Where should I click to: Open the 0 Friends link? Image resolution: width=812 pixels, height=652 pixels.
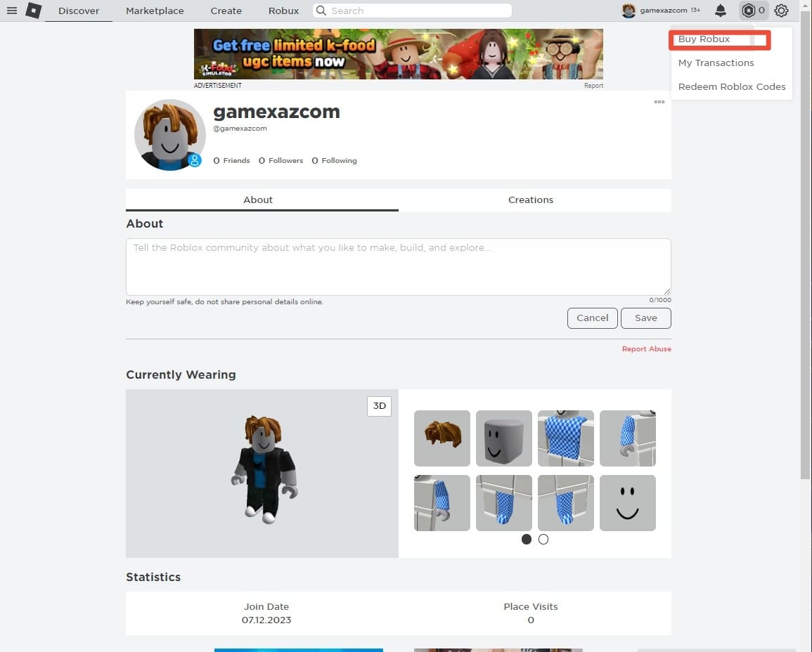coord(231,161)
